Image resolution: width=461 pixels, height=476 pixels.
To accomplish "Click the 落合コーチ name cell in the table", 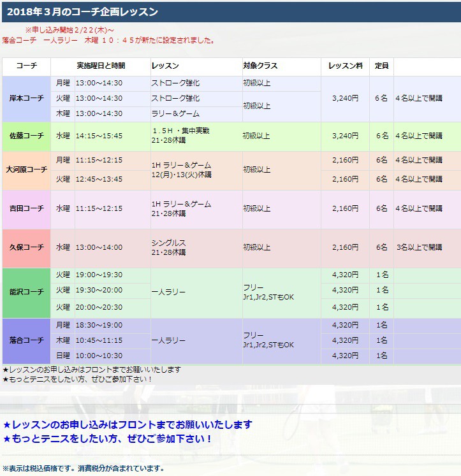I will (x=26, y=340).
